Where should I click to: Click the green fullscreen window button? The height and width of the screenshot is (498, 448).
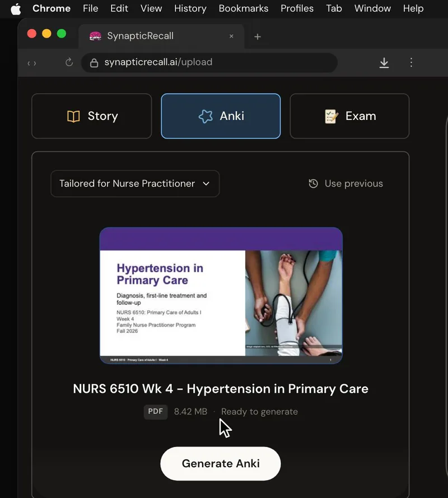pos(62,34)
